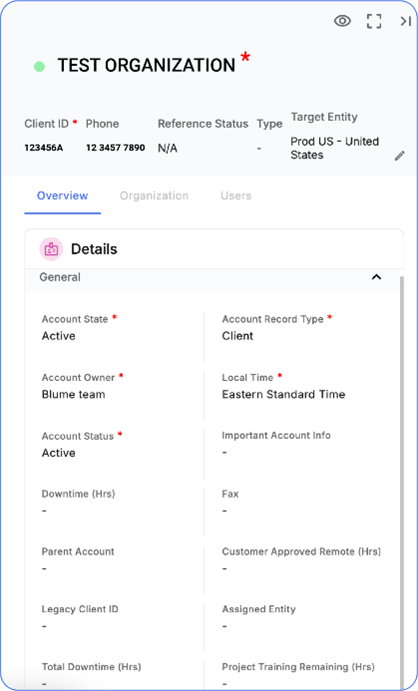The image size is (418, 691).
Task: Edit header fields with pencil icon
Action: pos(400,156)
